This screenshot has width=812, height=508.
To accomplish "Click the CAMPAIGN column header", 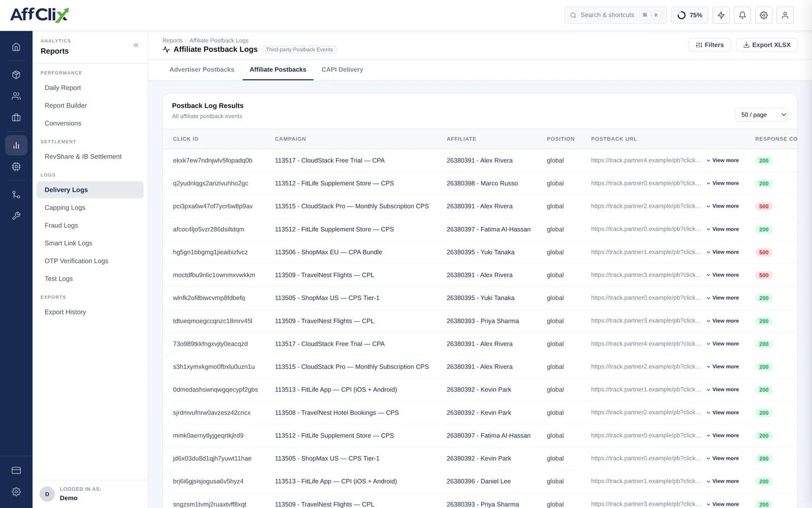I will (x=290, y=139).
